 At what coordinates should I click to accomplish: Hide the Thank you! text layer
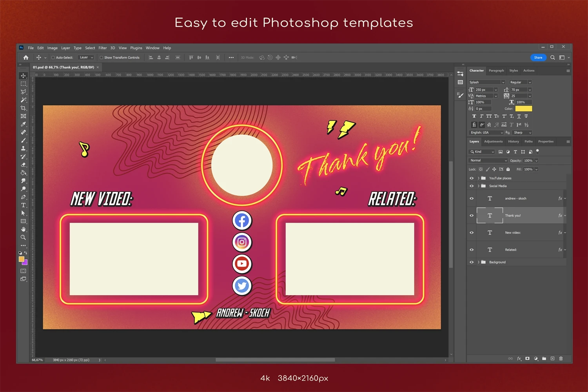click(x=472, y=216)
